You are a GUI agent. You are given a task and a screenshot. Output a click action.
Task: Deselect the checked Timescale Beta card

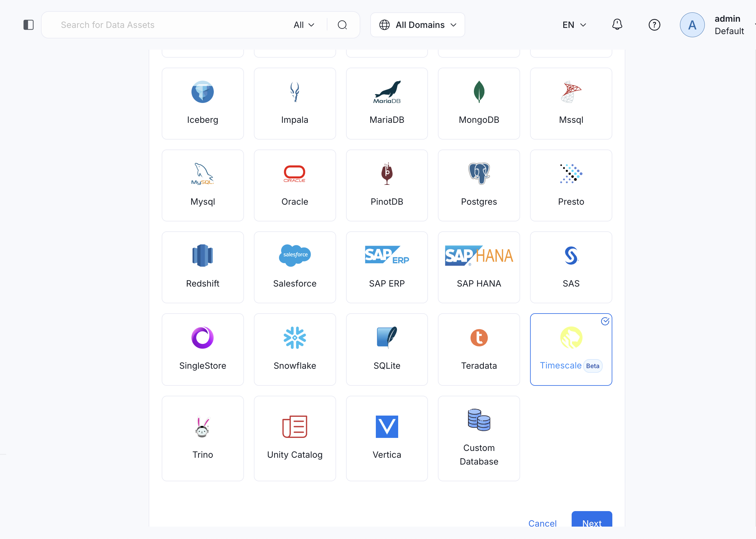click(571, 349)
